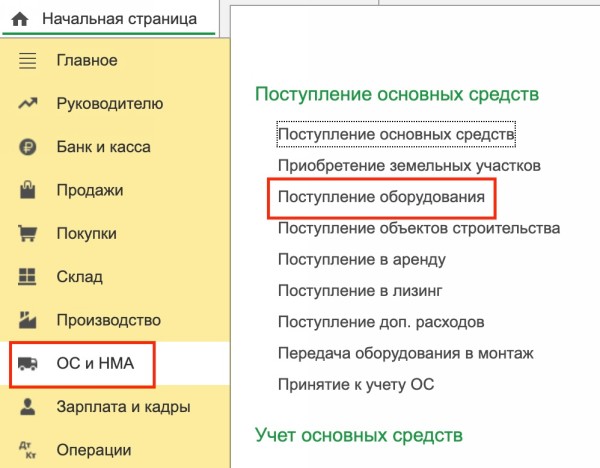Select Принятие к учету ОС
Screen dimensions: 600x468
coord(355,384)
